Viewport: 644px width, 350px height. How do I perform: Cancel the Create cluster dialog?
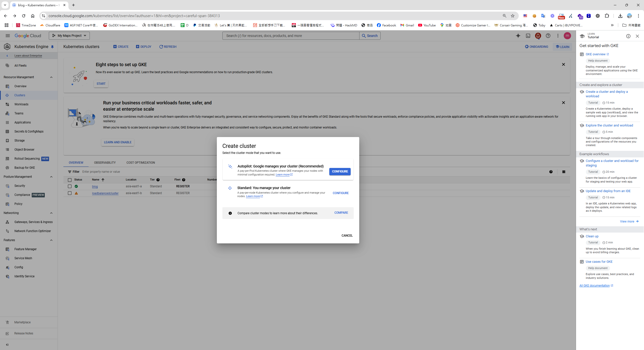pos(347,235)
